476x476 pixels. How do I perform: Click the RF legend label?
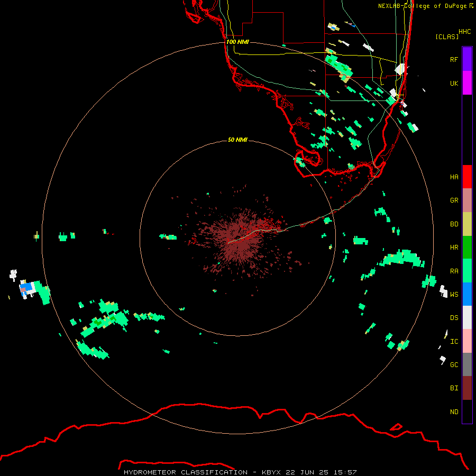pos(454,59)
